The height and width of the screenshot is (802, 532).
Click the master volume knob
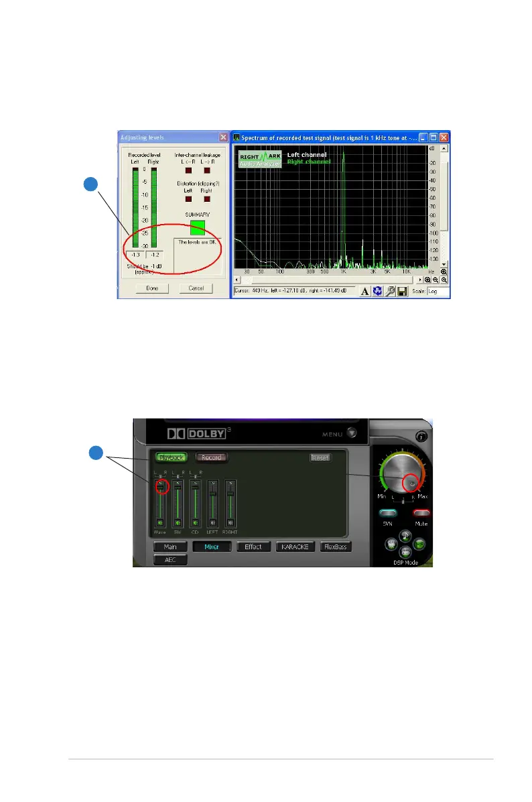(402, 473)
